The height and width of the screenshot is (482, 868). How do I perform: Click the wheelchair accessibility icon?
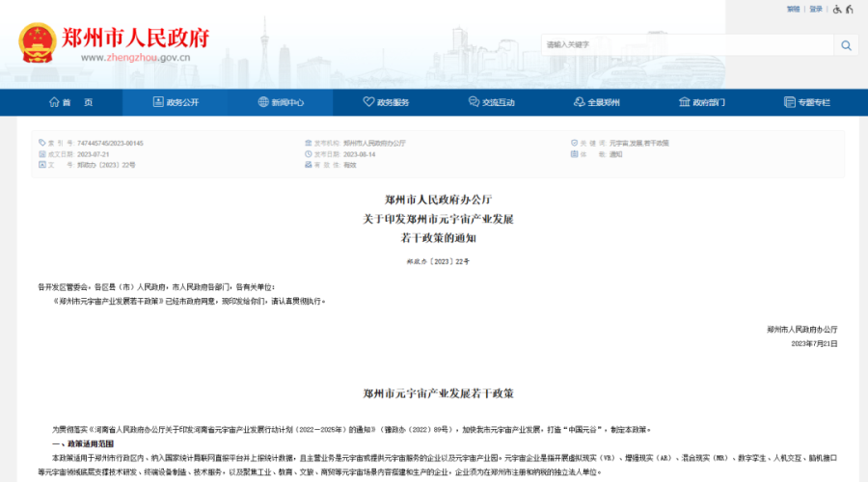[837, 10]
